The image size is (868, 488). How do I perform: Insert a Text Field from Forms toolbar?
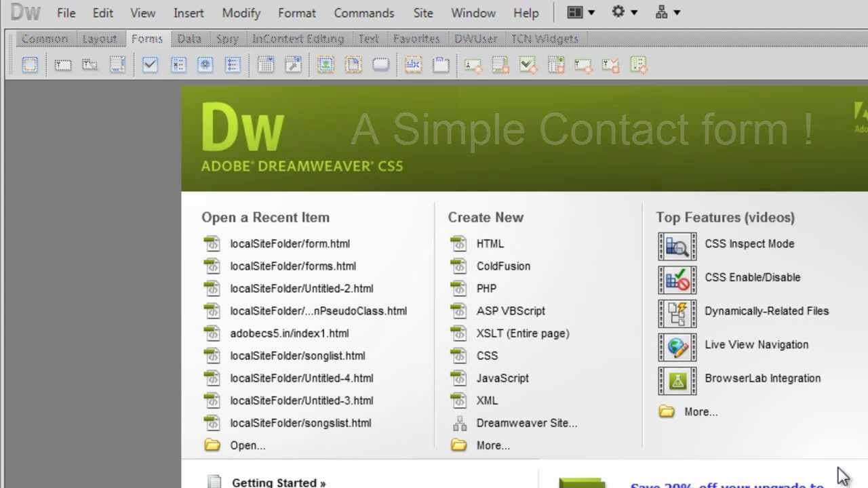62,65
